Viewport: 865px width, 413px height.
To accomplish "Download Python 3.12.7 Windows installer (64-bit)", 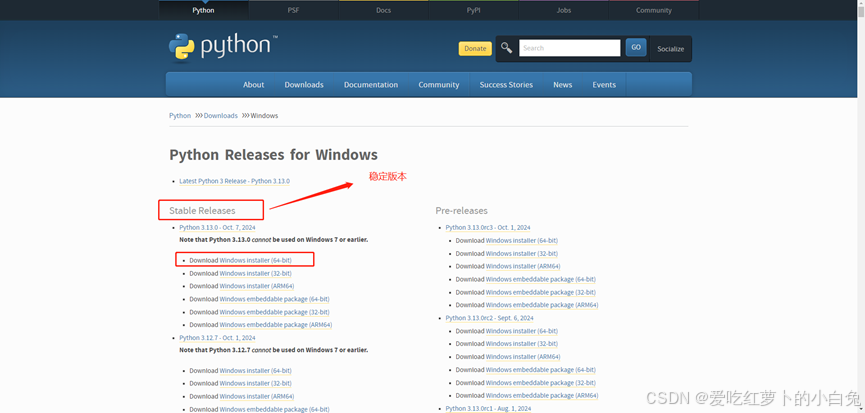I will 255,371.
